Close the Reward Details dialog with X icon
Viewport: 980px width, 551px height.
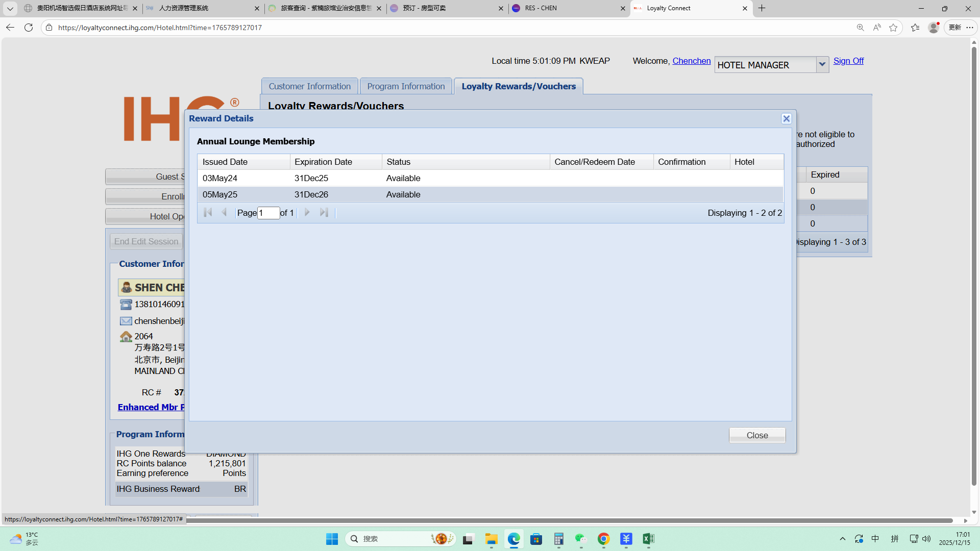[x=786, y=118]
